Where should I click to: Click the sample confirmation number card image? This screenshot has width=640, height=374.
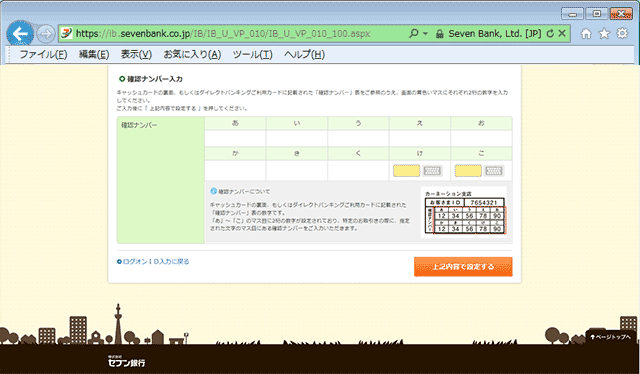(464, 212)
